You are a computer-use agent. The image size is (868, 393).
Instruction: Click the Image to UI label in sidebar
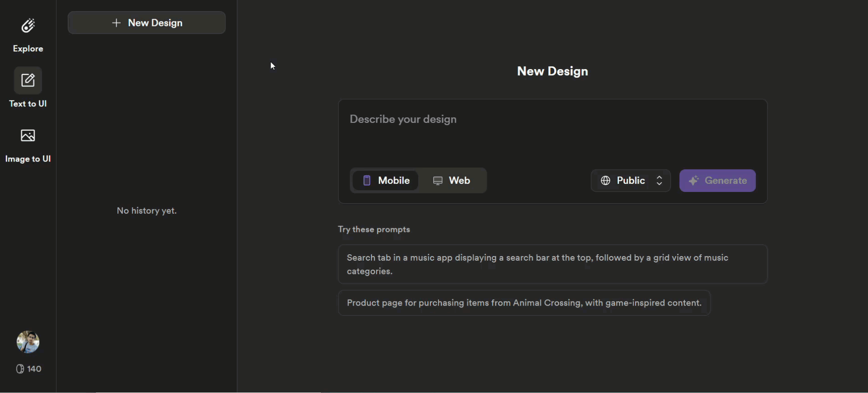tap(28, 159)
